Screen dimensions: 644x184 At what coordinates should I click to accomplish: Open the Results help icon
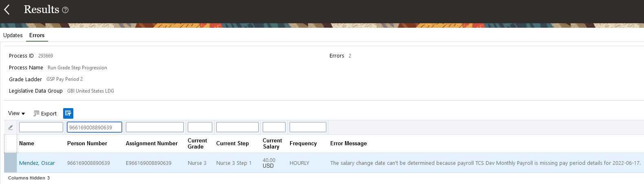(65, 10)
